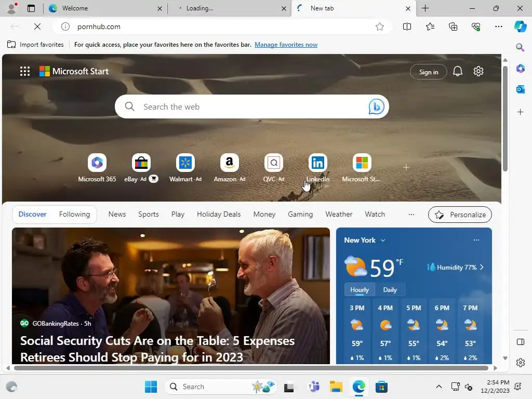
Task: Open the Favorites list icon
Action: 430,26
